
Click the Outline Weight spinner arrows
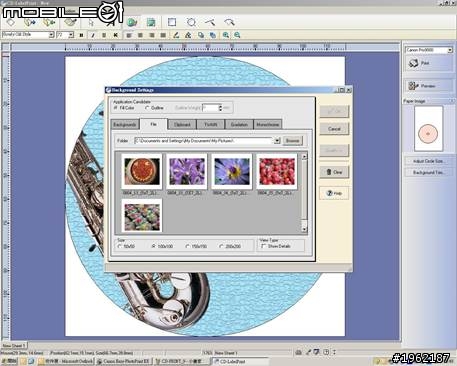tap(220, 108)
